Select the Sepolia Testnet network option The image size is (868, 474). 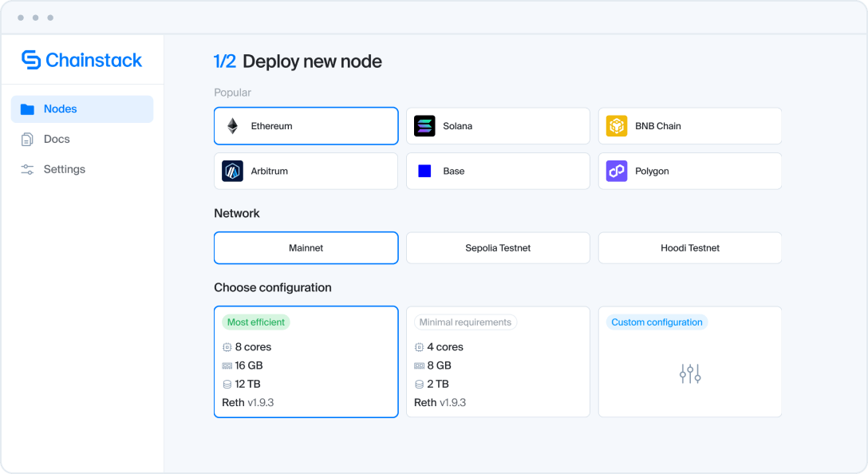point(498,248)
